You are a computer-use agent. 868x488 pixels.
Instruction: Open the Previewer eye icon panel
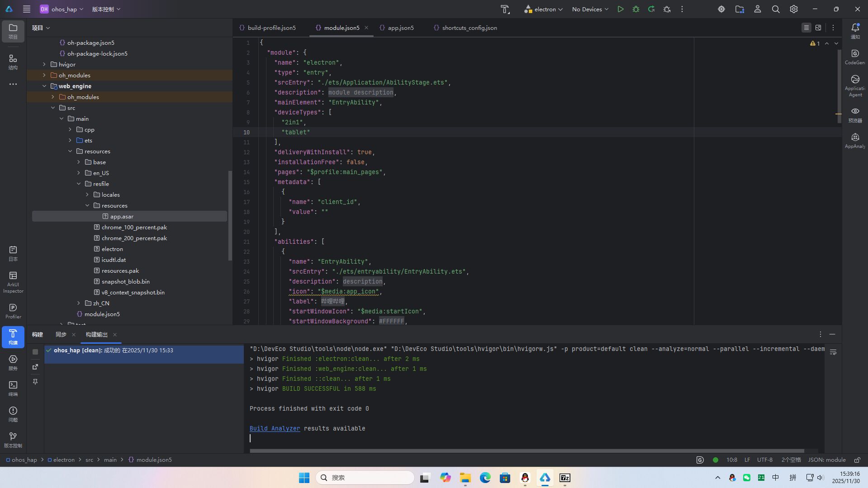pyautogui.click(x=855, y=115)
